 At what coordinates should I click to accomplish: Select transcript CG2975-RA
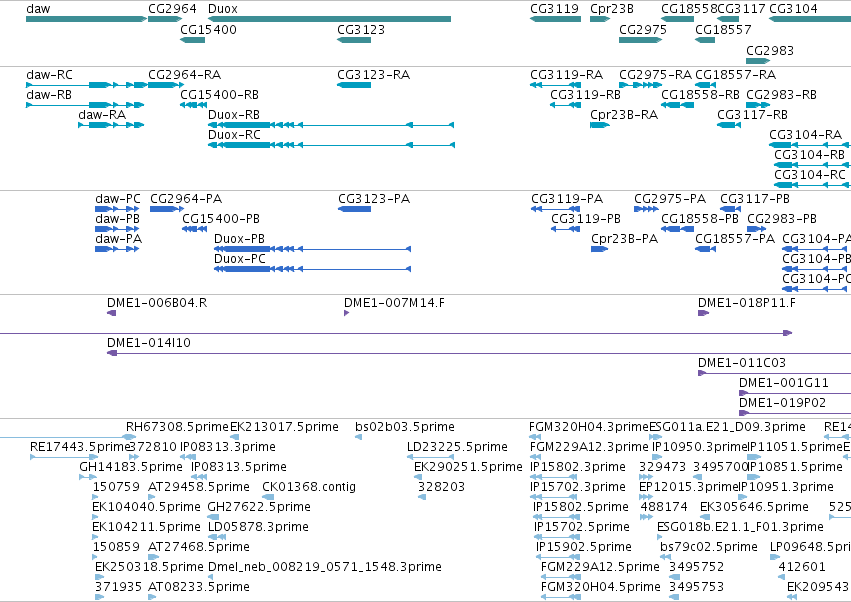640,85
